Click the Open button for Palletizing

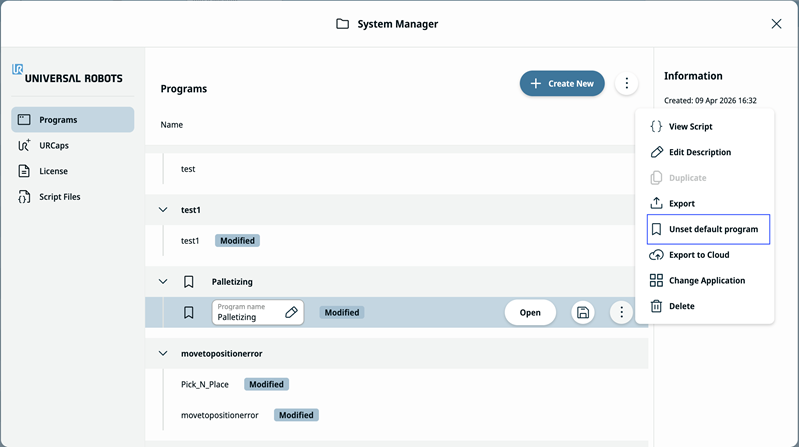point(530,312)
